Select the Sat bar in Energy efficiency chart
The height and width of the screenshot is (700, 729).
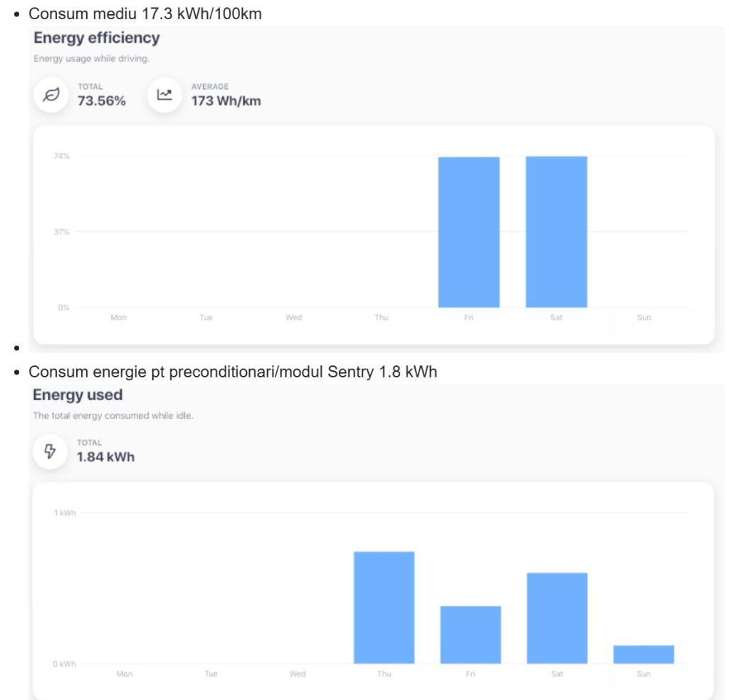click(556, 231)
